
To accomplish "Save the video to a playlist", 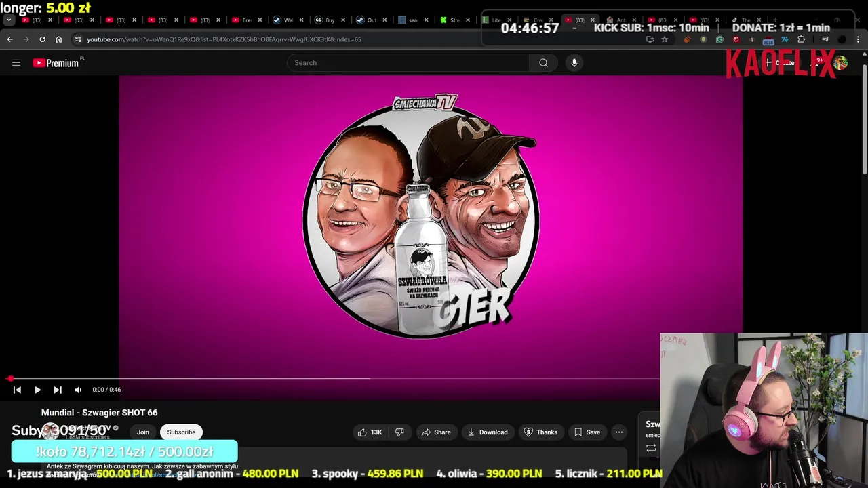I will (587, 432).
